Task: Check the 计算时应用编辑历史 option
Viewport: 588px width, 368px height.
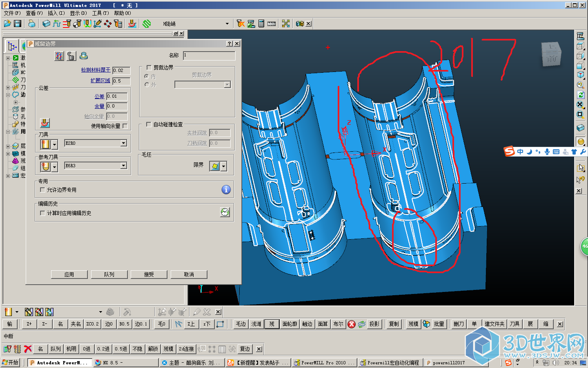Action: point(42,213)
